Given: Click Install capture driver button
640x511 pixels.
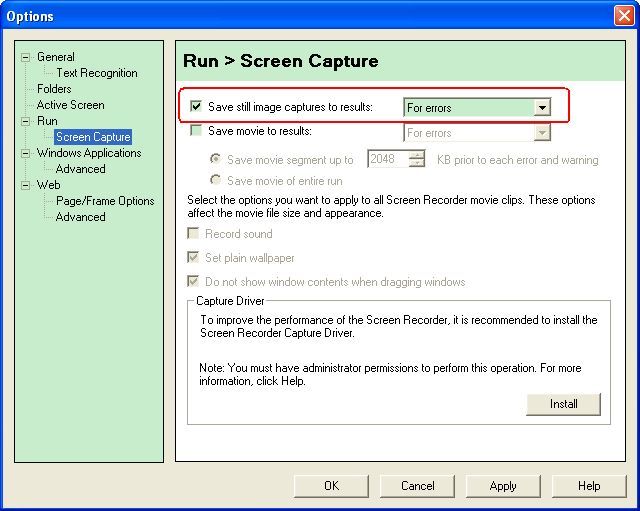Looking at the screenshot, I should [563, 404].
